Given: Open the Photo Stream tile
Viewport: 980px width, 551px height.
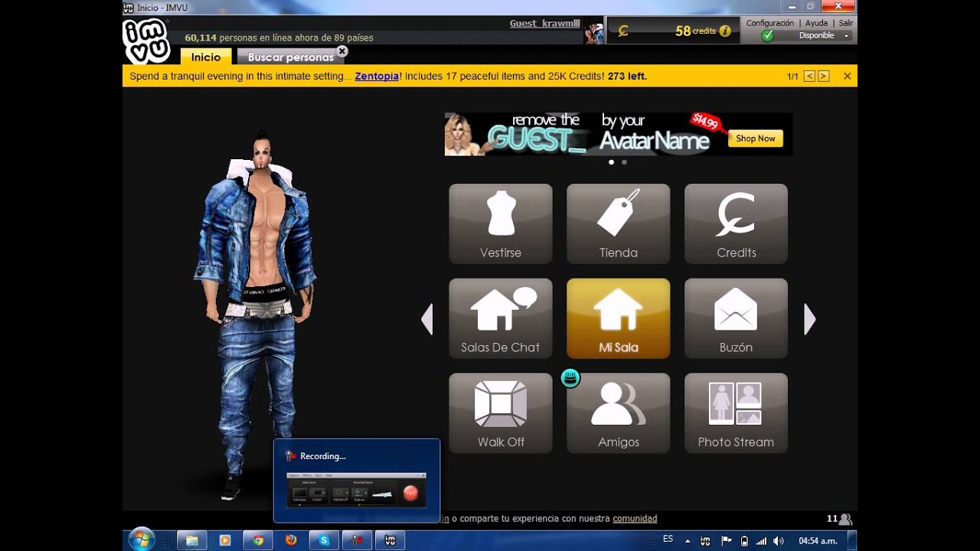Looking at the screenshot, I should click(x=736, y=413).
